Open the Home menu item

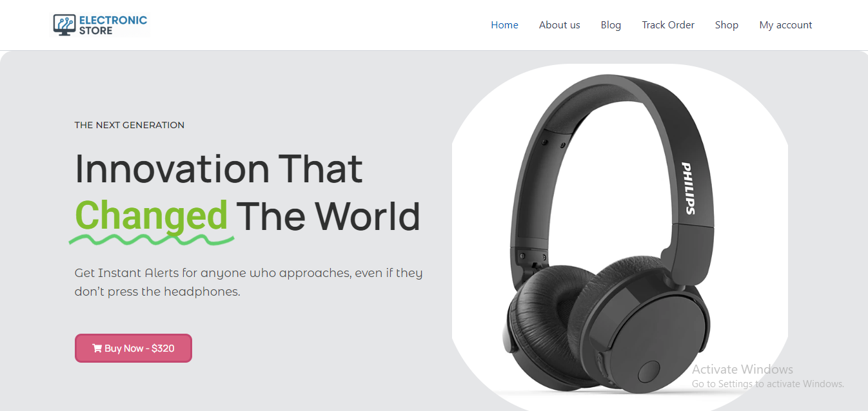504,25
